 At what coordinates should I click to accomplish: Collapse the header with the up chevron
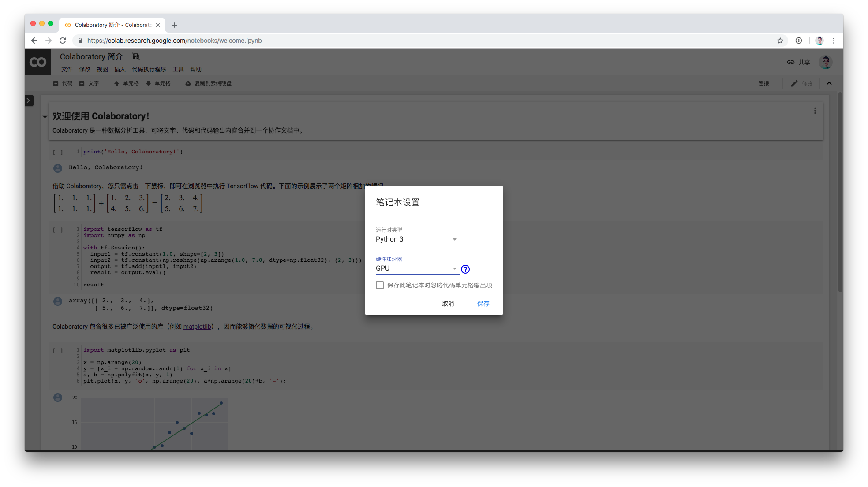pos(829,83)
